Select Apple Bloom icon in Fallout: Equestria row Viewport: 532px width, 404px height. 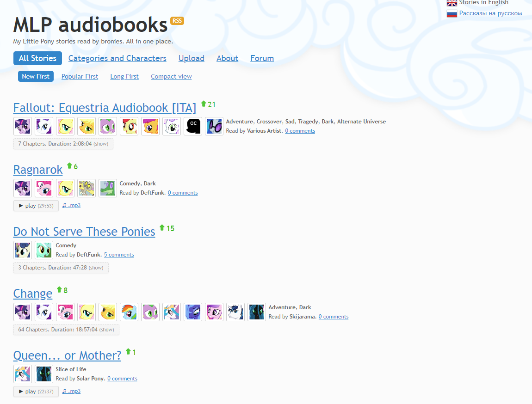point(129,126)
